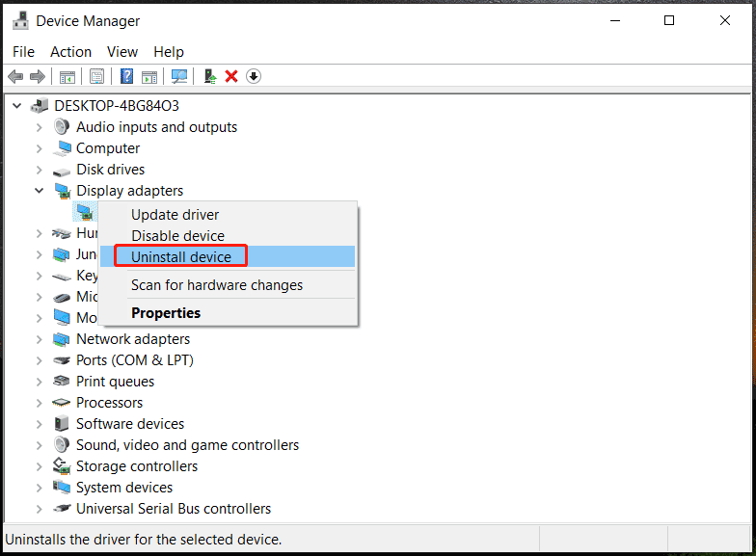The image size is (756, 556).
Task: Expand the Storage controllers chevron
Action: pyautogui.click(x=40, y=466)
